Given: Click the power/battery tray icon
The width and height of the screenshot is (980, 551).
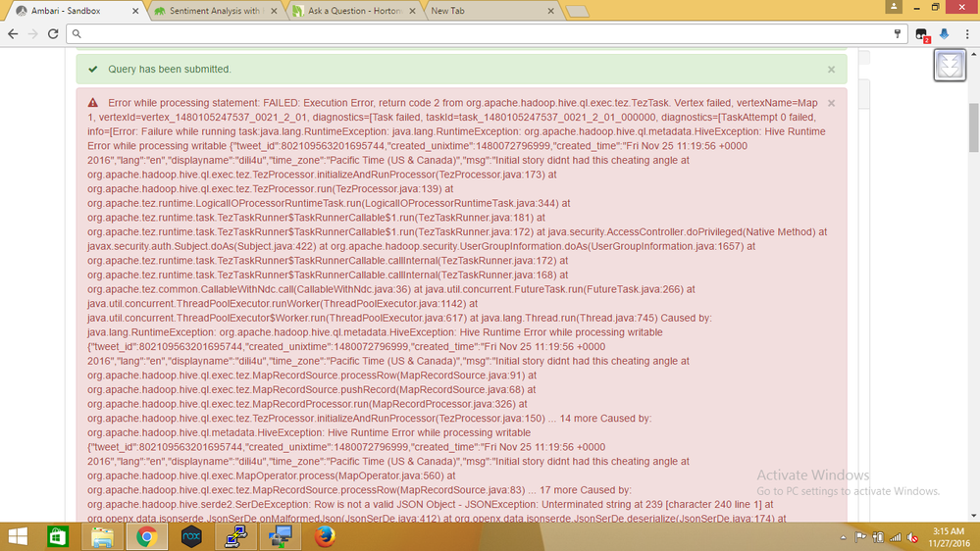Looking at the screenshot, I should 878,537.
